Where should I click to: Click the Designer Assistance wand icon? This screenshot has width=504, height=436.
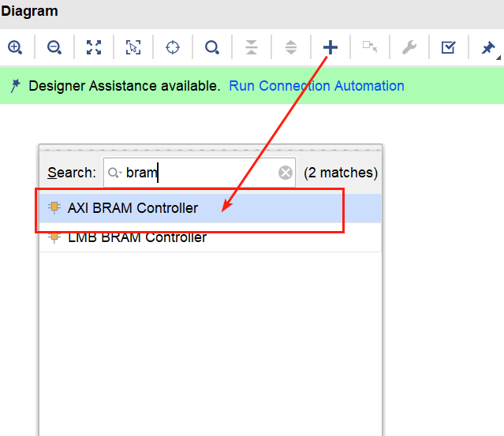[15, 86]
